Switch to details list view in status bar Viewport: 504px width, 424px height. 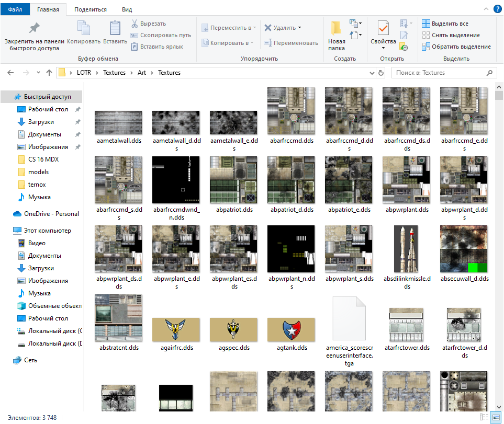click(x=483, y=417)
